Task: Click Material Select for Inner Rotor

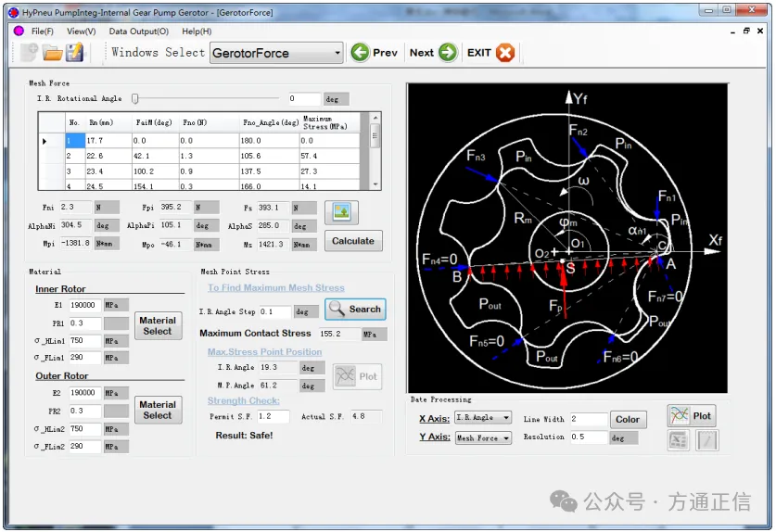Action: [x=158, y=325]
